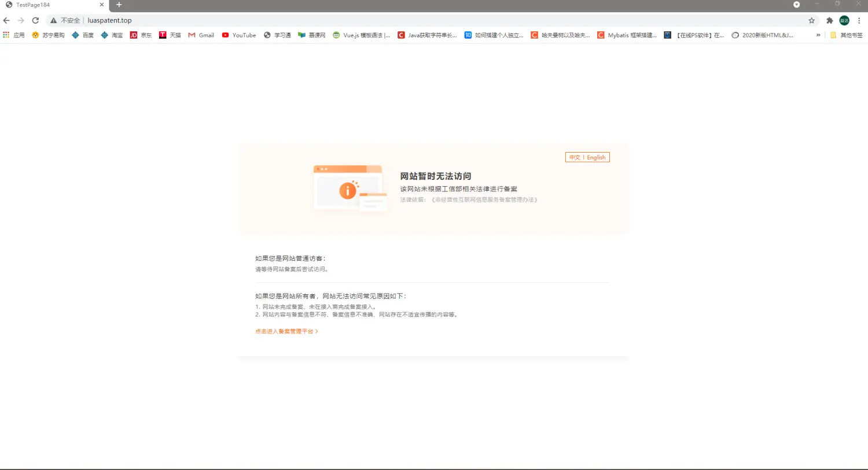The image size is (868, 470).
Task: Switch page language to English
Action: 596,157
